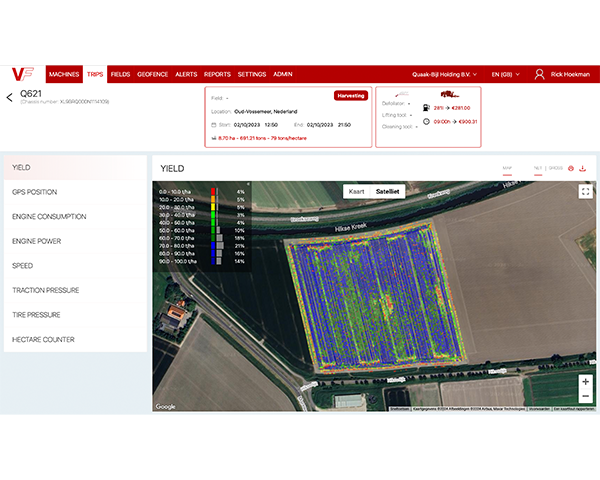
Task: Switch map to Satelliet view
Action: pyautogui.click(x=387, y=191)
